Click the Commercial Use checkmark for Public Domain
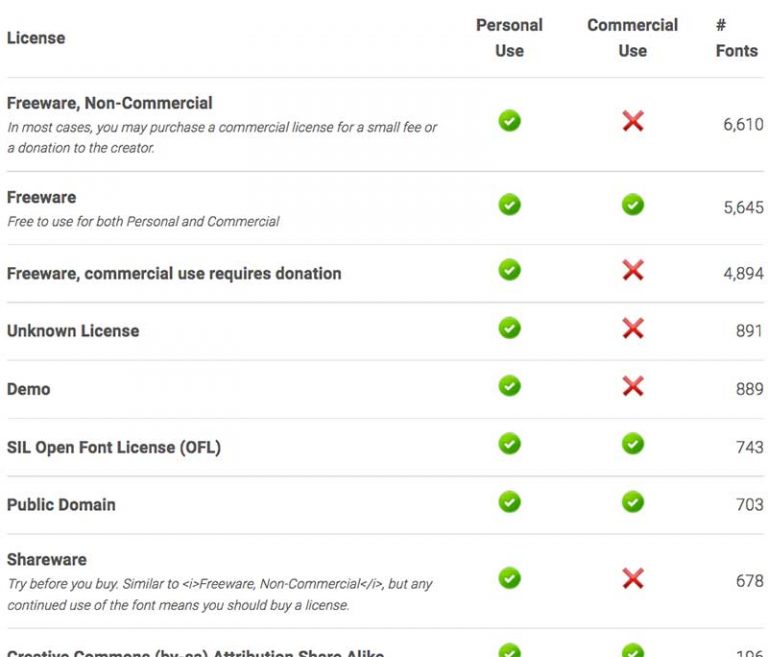This screenshot has height=657, width=768. pyautogui.click(x=632, y=502)
